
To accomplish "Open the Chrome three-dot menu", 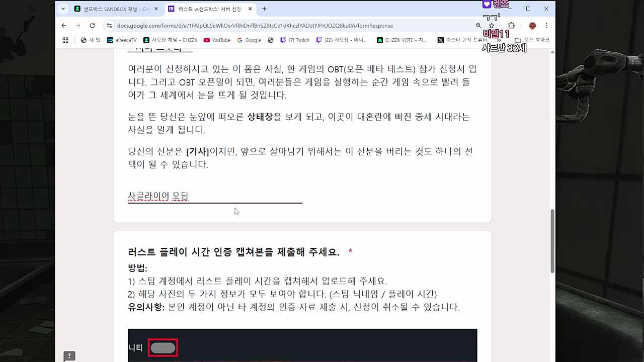I will click(546, 26).
